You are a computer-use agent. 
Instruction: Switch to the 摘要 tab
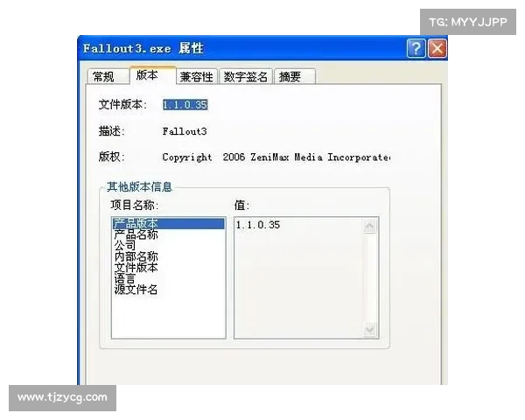click(x=294, y=76)
